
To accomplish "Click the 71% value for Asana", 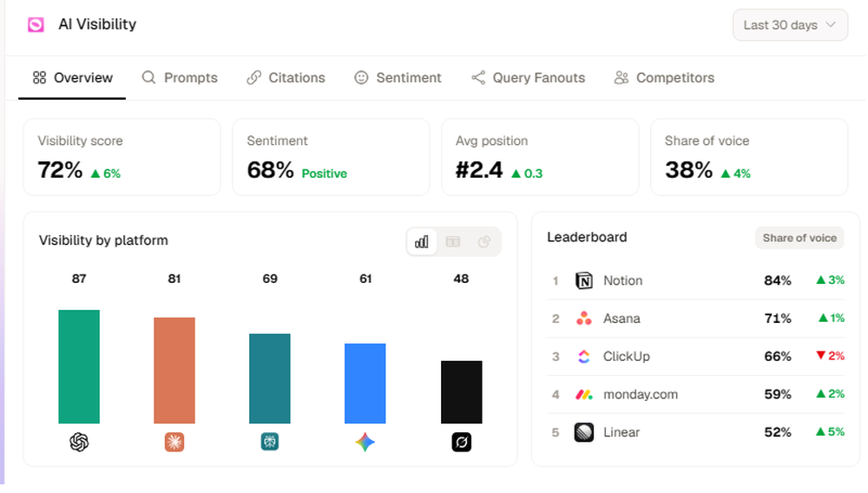I will pos(778,319).
